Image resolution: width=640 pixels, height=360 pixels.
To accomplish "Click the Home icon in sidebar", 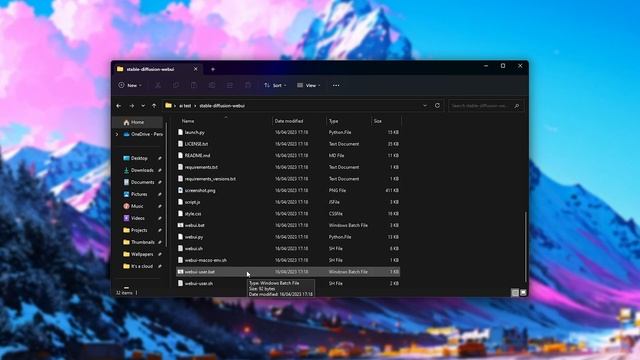I will [x=126, y=122].
